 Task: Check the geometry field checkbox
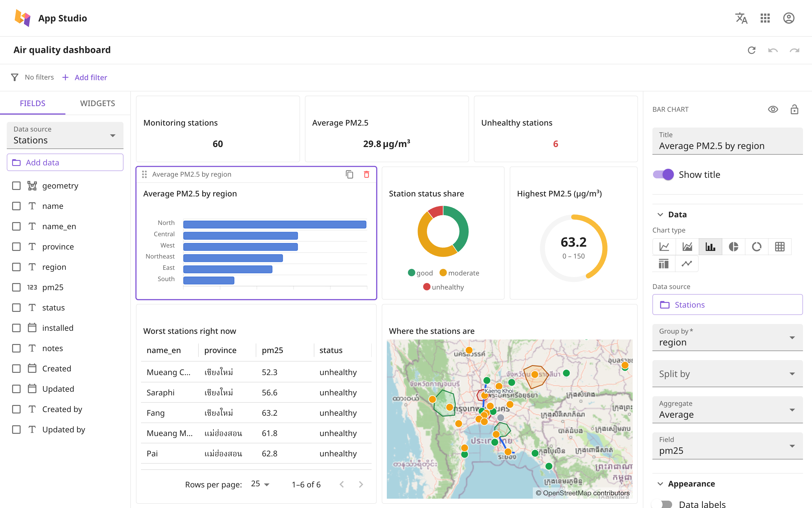[16, 186]
